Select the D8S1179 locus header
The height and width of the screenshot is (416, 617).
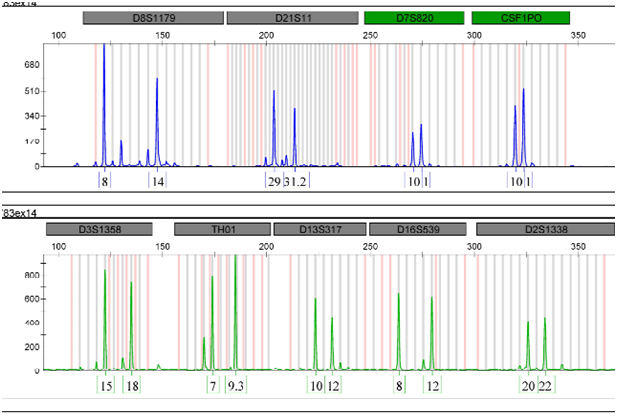[x=152, y=19]
